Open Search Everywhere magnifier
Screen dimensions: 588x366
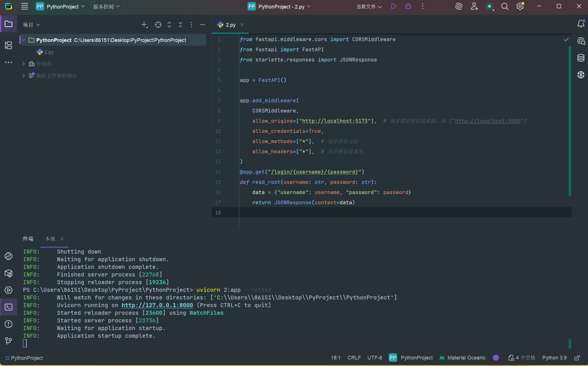point(505,6)
